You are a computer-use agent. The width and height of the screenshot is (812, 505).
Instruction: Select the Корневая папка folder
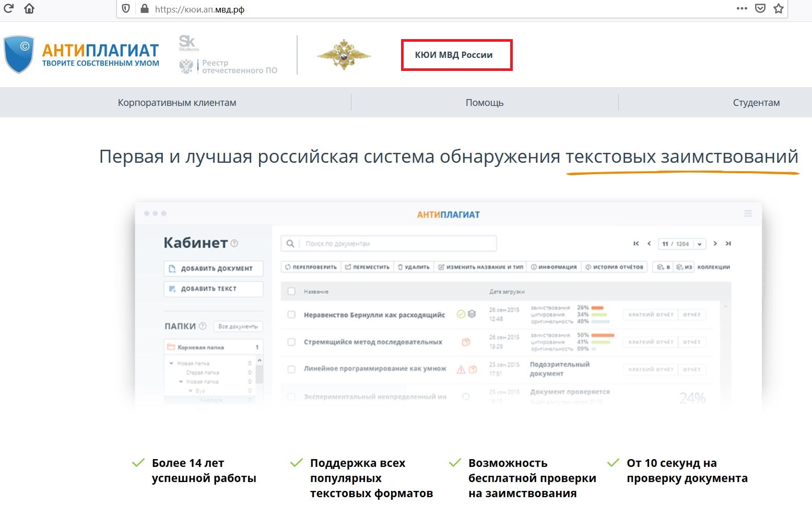214,347
